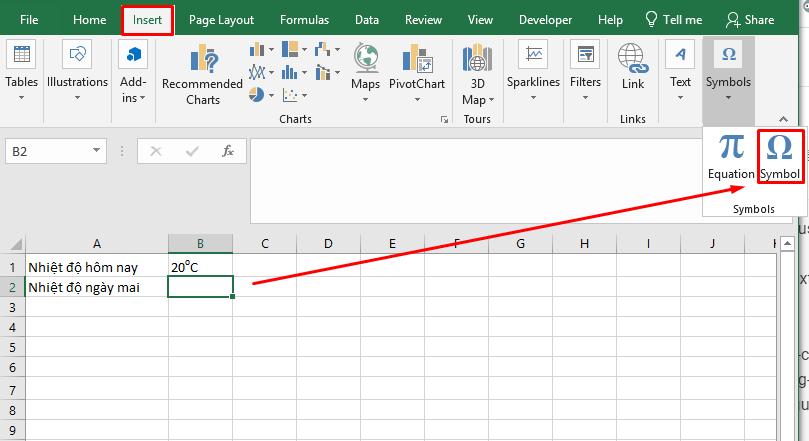Insert a column or bar chart
The image size is (809, 441).
(261, 50)
